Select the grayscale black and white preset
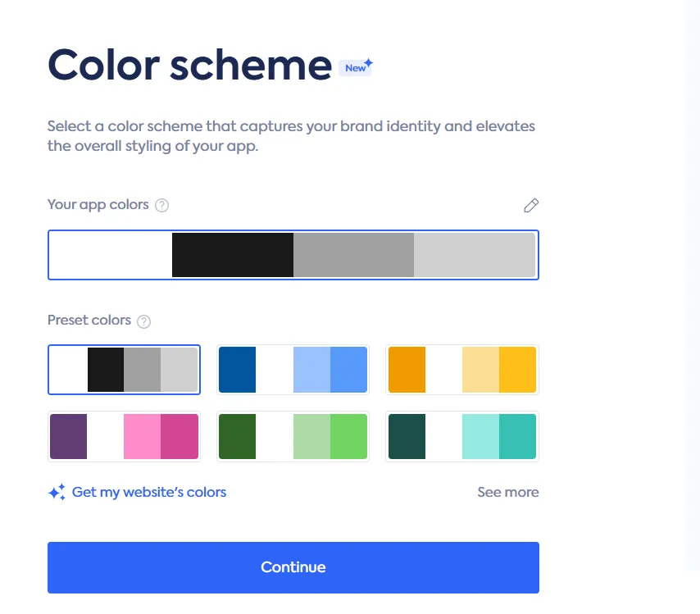This screenshot has height=614, width=700. tap(124, 370)
